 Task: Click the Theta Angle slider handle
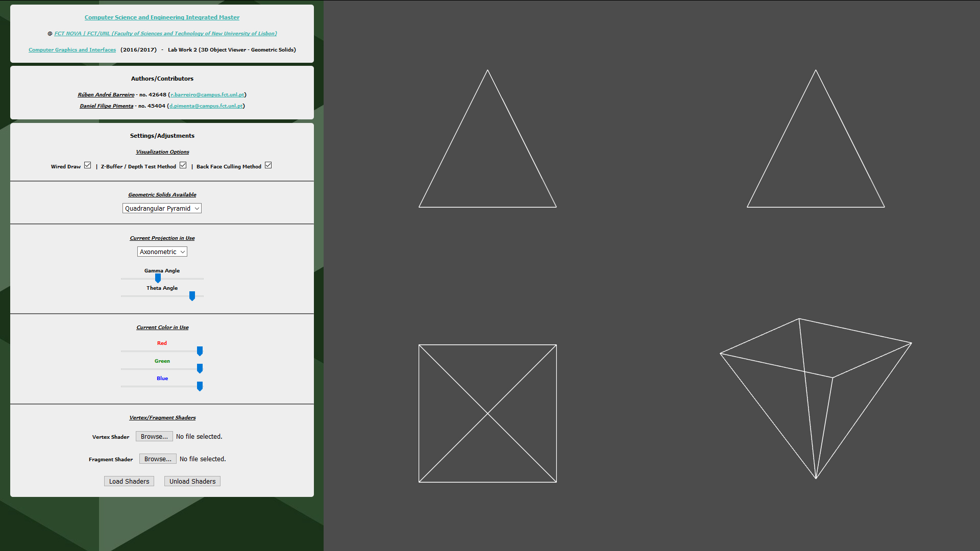(x=192, y=296)
